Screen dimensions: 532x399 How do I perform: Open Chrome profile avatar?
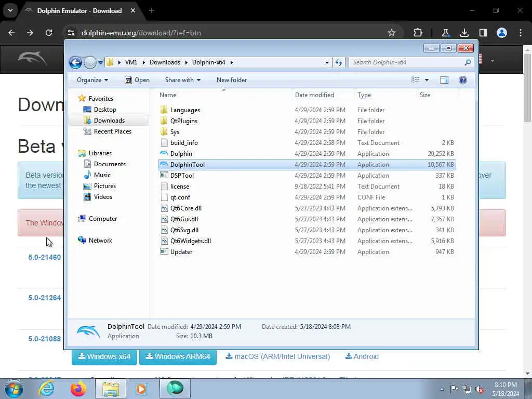pyautogui.click(x=502, y=33)
